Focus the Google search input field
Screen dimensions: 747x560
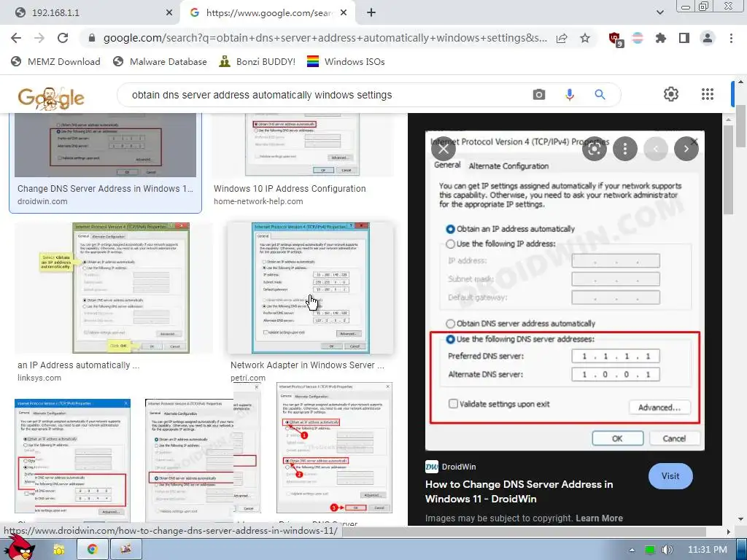(329, 95)
